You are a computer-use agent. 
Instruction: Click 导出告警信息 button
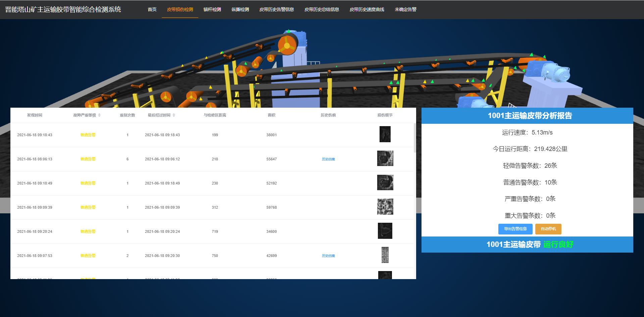[515, 229]
